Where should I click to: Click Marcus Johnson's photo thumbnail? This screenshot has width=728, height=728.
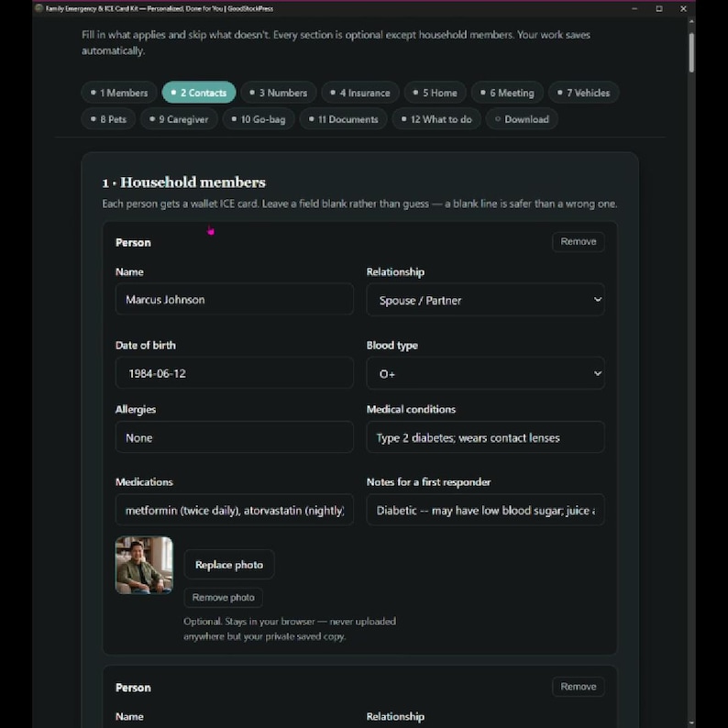pyautogui.click(x=144, y=565)
